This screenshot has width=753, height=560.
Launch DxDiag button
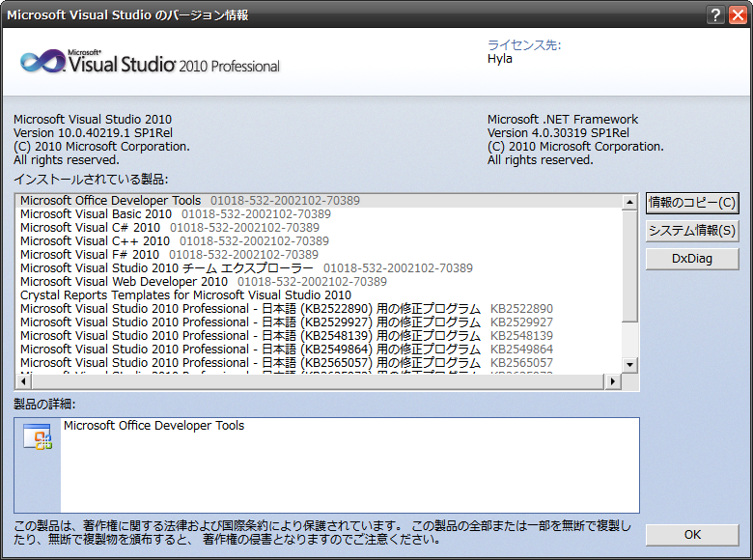692,259
